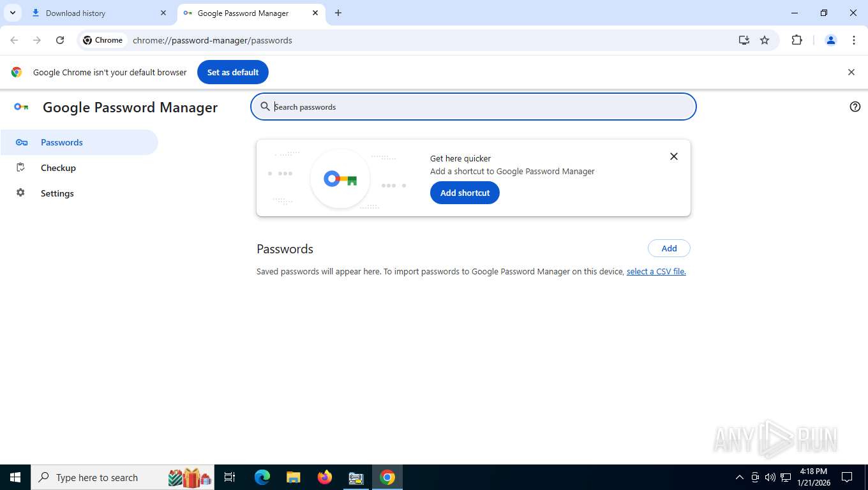
Task: Click the search magnifier icon
Action: [x=265, y=107]
